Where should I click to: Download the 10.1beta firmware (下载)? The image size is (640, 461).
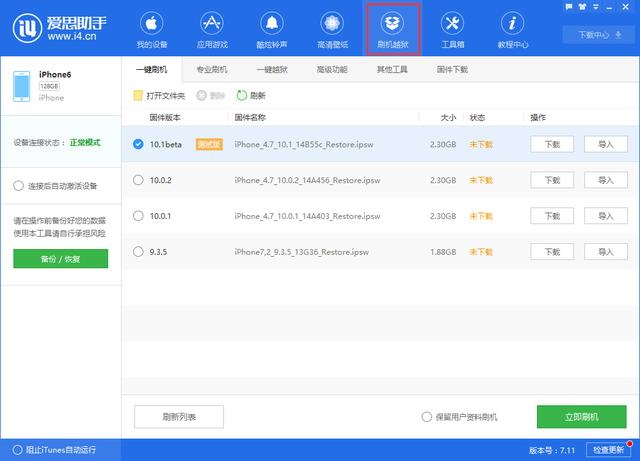[x=552, y=144]
